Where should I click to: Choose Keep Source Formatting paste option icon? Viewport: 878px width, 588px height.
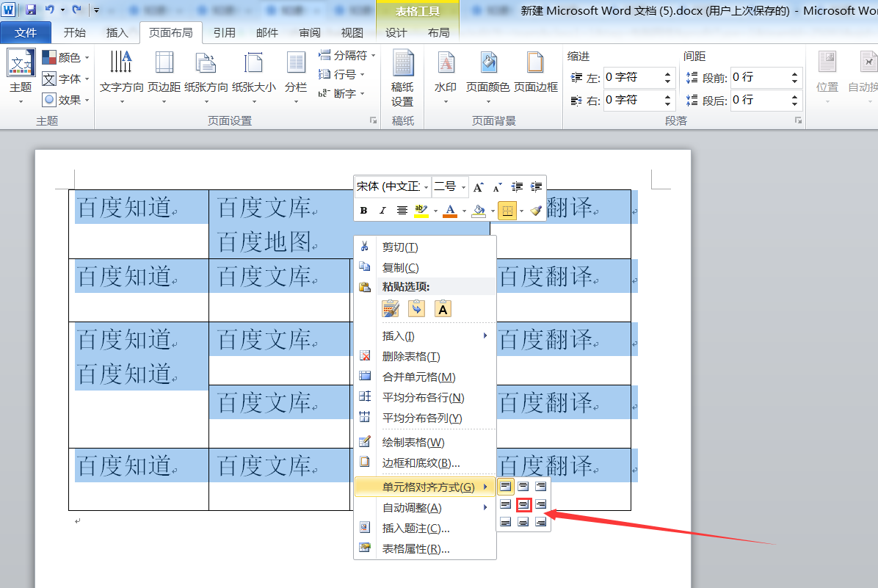tap(391, 308)
